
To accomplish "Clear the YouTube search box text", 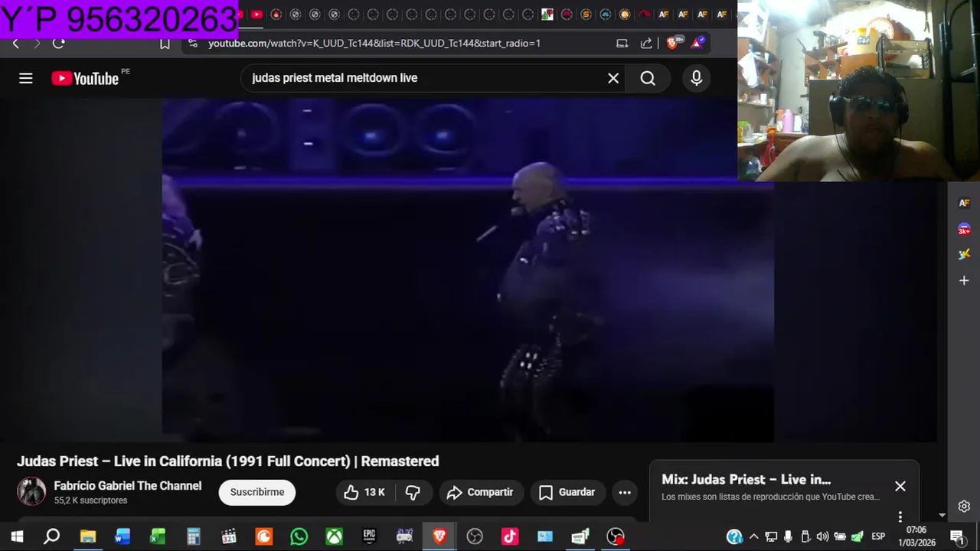I will point(613,78).
